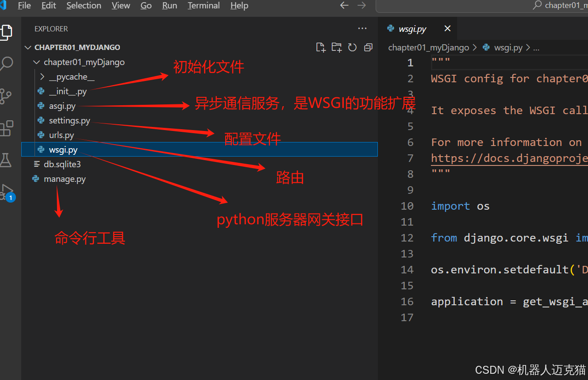Viewport: 588px width, 380px height.
Task: Close the wsgi.py editor tab
Action: pyautogui.click(x=447, y=28)
